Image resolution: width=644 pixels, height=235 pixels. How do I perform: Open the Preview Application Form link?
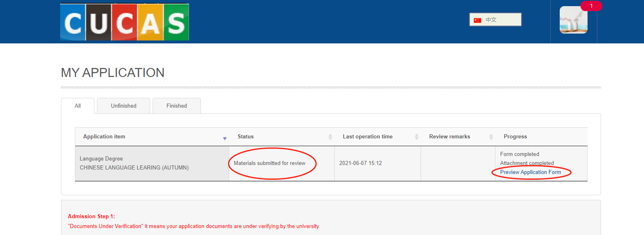tap(530, 172)
